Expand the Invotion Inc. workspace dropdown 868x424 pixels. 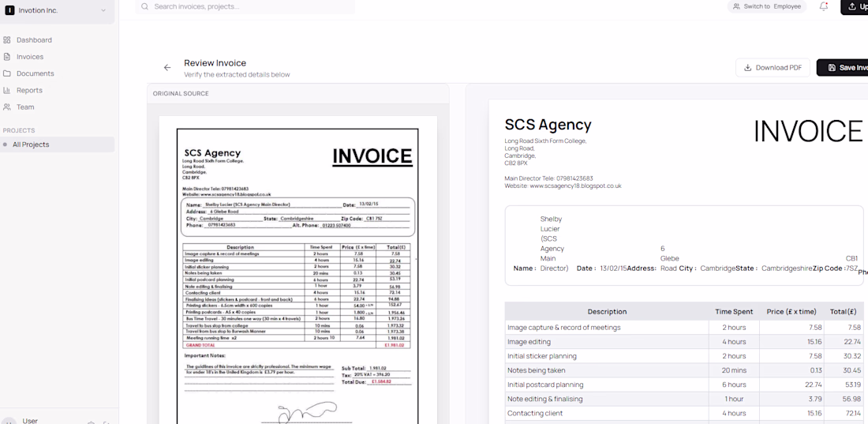pyautogui.click(x=103, y=10)
